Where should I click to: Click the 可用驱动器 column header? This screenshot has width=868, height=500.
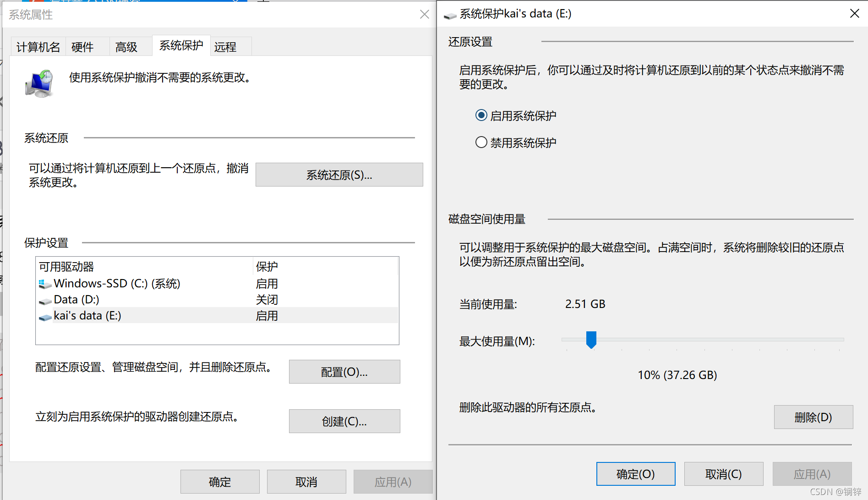(x=144, y=266)
